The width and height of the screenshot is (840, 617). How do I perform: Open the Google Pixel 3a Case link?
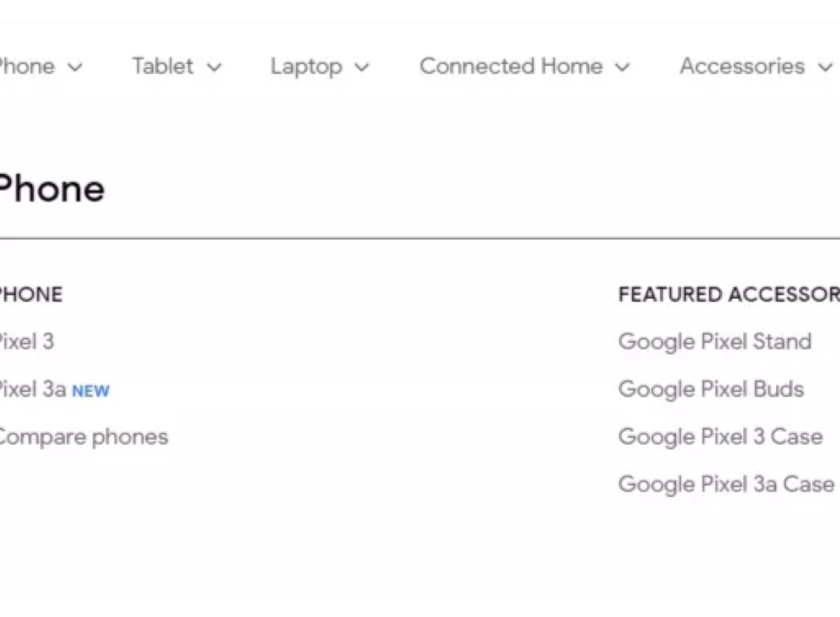(x=726, y=484)
